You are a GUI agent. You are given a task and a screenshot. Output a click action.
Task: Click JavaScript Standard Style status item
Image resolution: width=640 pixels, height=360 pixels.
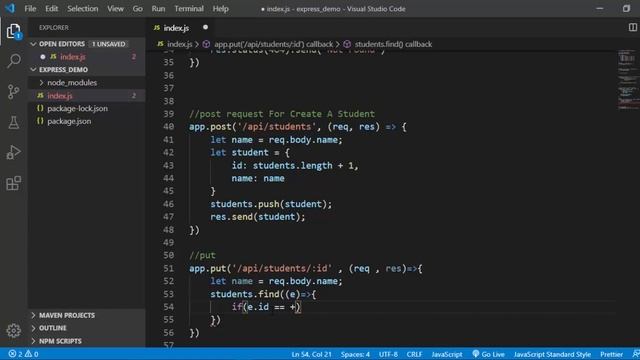(x=552, y=354)
